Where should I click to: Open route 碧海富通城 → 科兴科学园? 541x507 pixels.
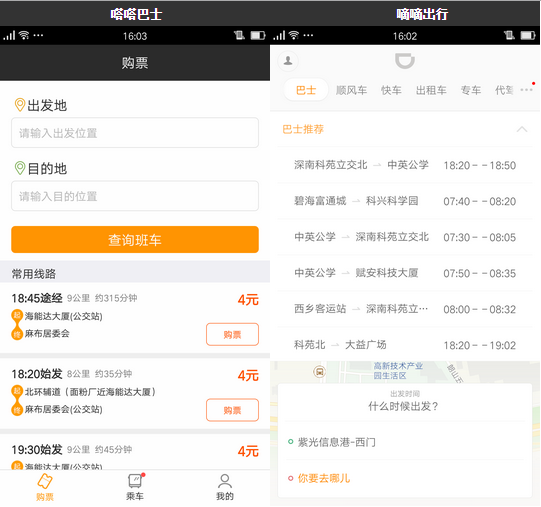(405, 201)
